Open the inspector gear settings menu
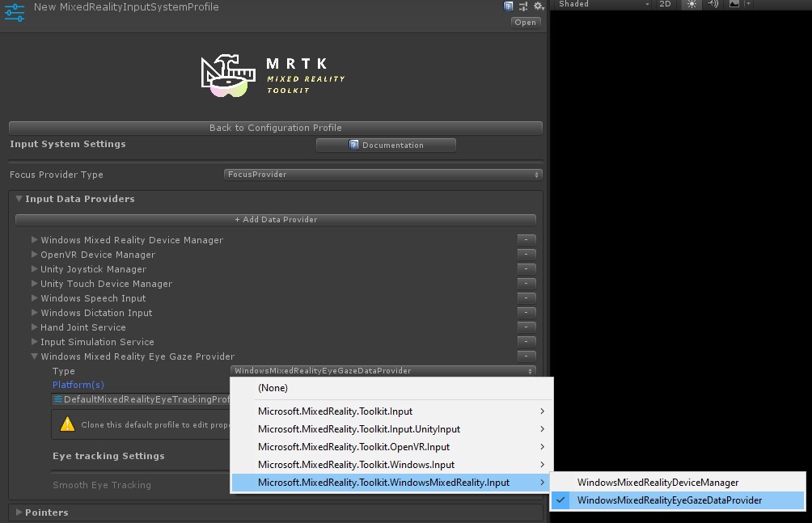The image size is (812, 523). coord(539,6)
